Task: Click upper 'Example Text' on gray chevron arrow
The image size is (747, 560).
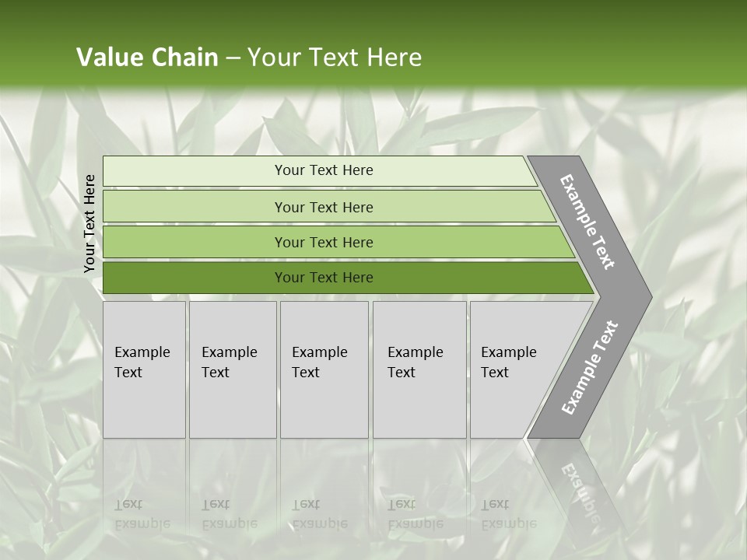Action: pos(587,222)
